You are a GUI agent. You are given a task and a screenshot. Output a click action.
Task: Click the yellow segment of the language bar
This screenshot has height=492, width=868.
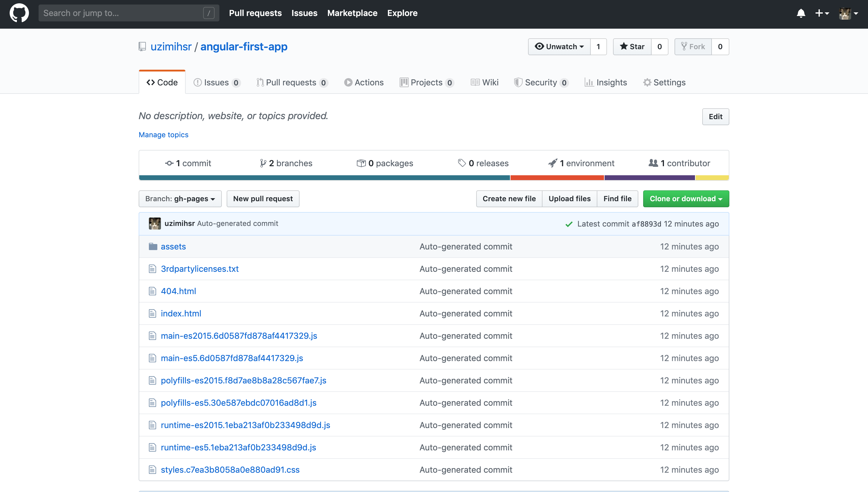pos(712,178)
